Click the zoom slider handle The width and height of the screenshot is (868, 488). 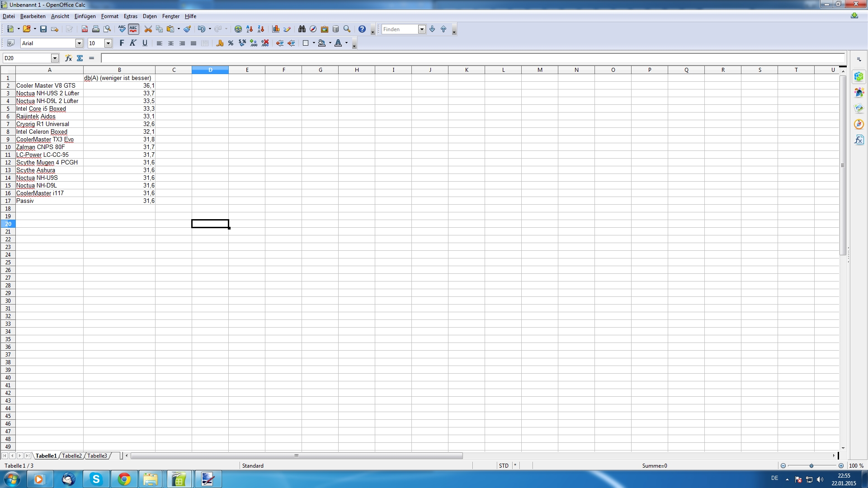(x=811, y=466)
